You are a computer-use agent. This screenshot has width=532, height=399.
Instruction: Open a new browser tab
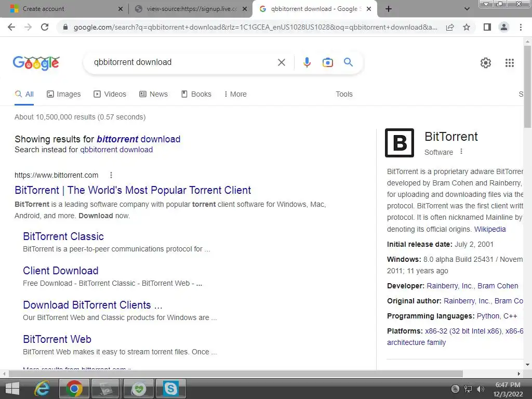[x=389, y=9]
